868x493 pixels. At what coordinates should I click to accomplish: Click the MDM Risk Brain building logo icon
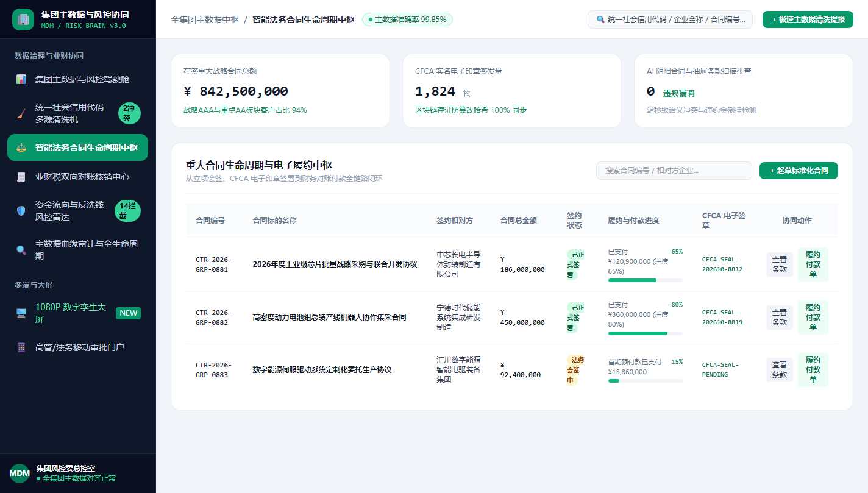tap(23, 20)
